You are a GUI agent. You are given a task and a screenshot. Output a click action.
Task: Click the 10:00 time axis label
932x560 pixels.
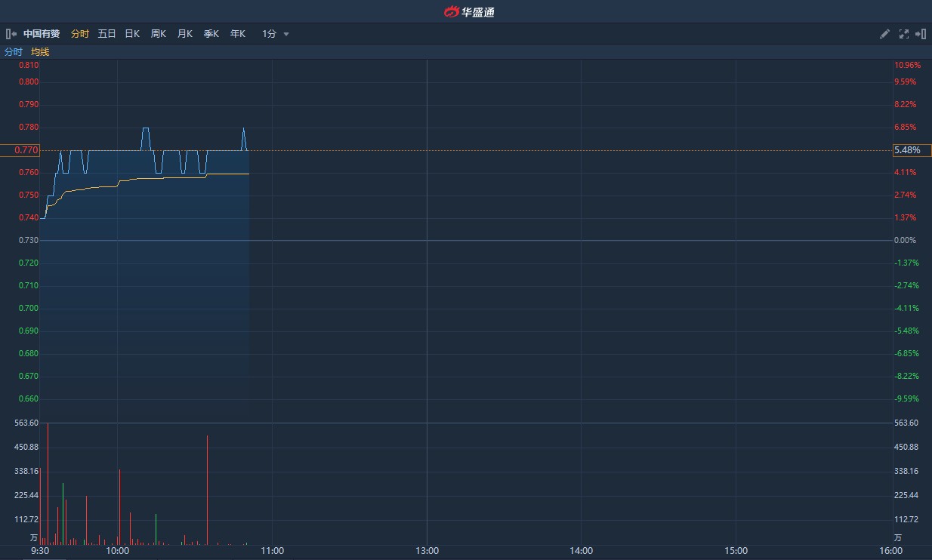pos(117,550)
